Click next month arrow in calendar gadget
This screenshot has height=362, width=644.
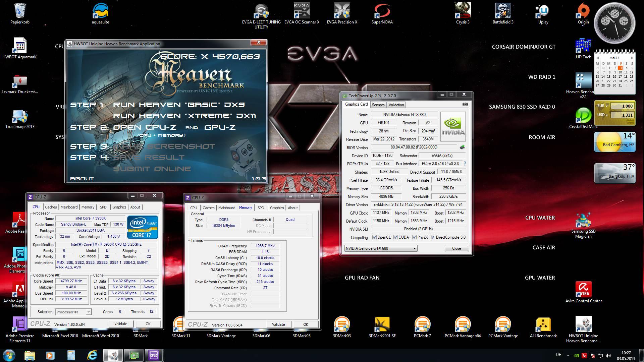632,58
